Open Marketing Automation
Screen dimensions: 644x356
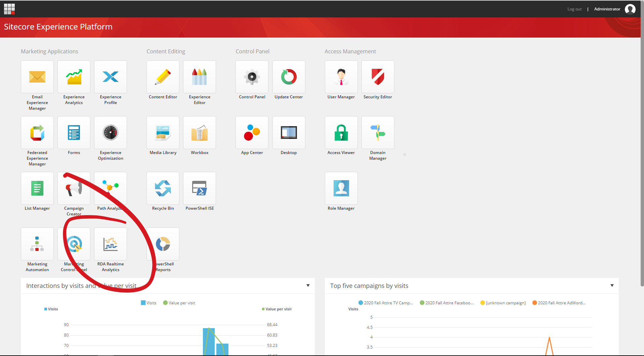pyautogui.click(x=37, y=244)
